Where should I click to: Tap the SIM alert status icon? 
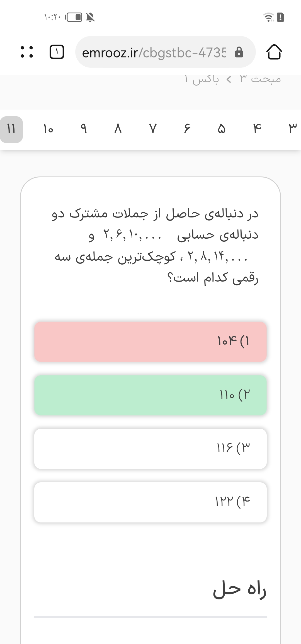[281, 17]
